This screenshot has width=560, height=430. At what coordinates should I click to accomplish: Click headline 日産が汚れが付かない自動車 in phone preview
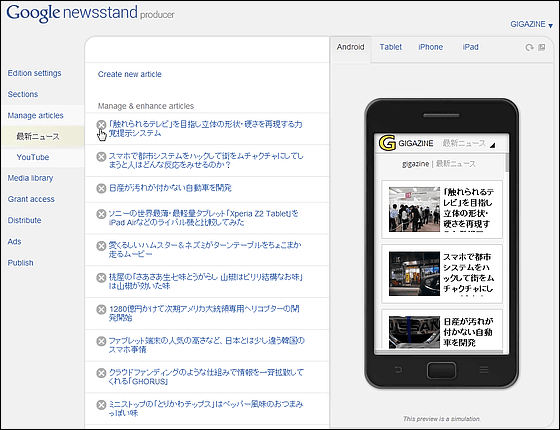[468, 332]
